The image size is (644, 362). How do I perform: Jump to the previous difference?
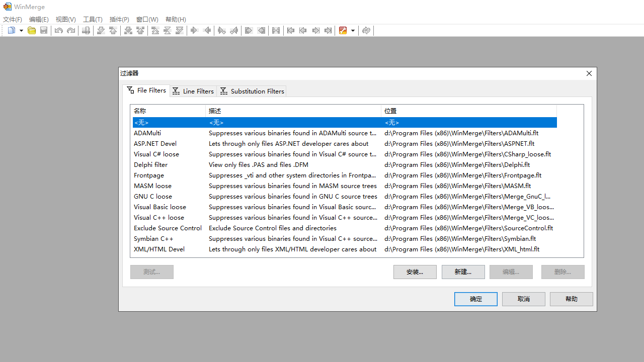[x=113, y=30]
